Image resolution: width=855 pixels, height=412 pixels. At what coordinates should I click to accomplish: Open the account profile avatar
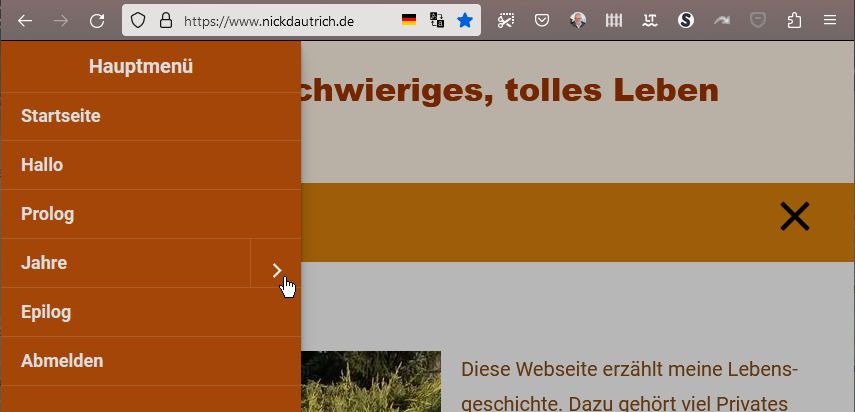point(577,21)
